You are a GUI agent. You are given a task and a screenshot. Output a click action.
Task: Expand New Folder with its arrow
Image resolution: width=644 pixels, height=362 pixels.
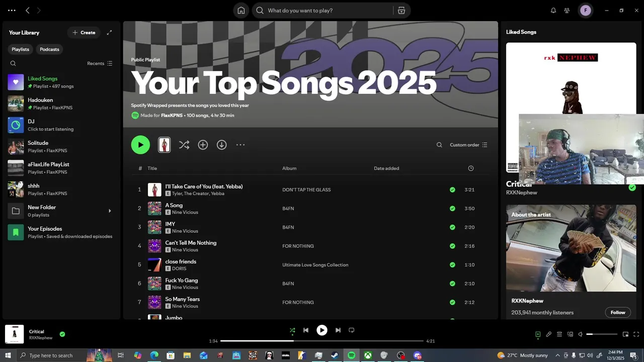[110, 211]
